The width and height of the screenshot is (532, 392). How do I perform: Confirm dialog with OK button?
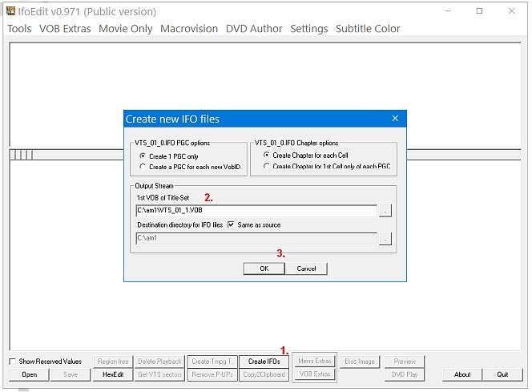click(264, 269)
